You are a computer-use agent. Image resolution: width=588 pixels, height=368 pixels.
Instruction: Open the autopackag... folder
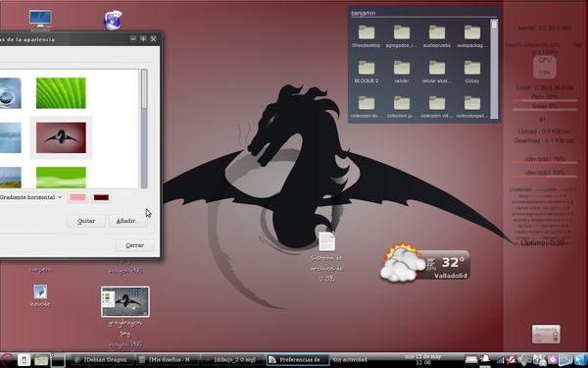(471, 36)
